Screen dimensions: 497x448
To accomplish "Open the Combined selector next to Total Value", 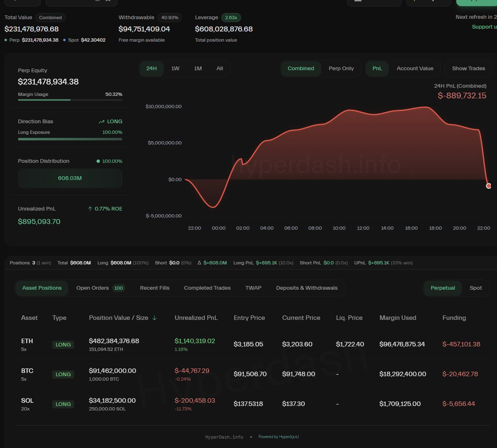I will [x=50, y=18].
